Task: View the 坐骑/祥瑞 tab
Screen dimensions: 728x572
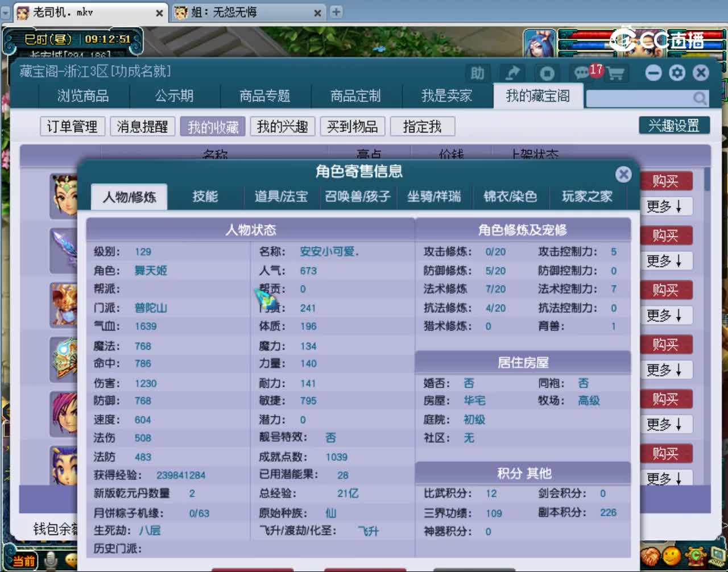Action: point(434,197)
